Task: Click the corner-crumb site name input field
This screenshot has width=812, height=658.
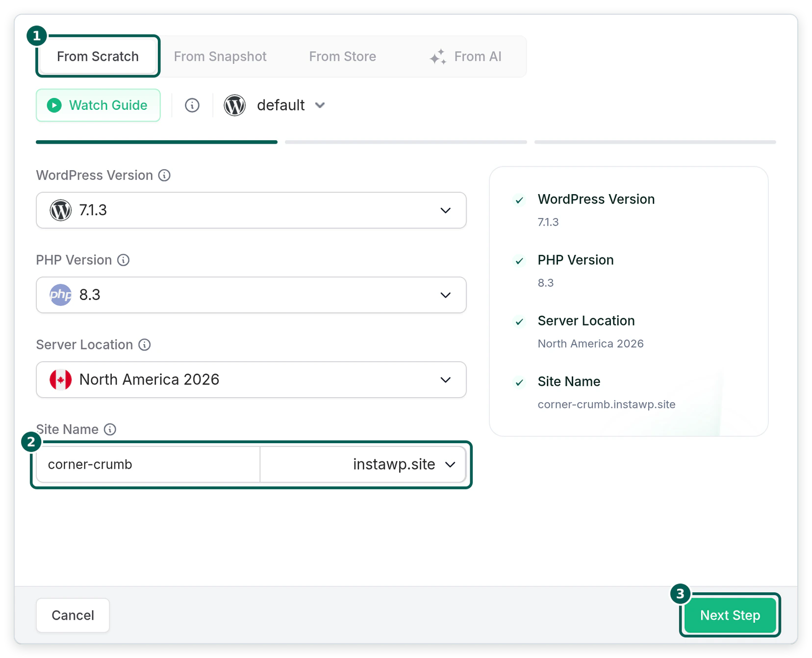Action: click(x=148, y=464)
